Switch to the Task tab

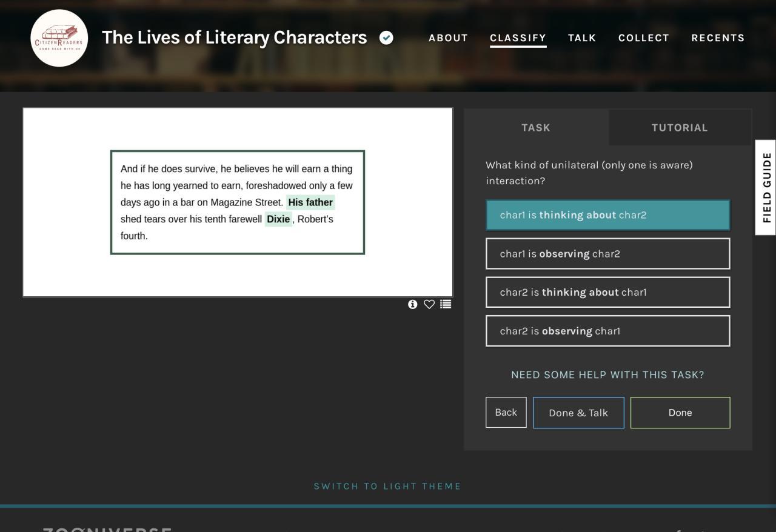click(536, 127)
